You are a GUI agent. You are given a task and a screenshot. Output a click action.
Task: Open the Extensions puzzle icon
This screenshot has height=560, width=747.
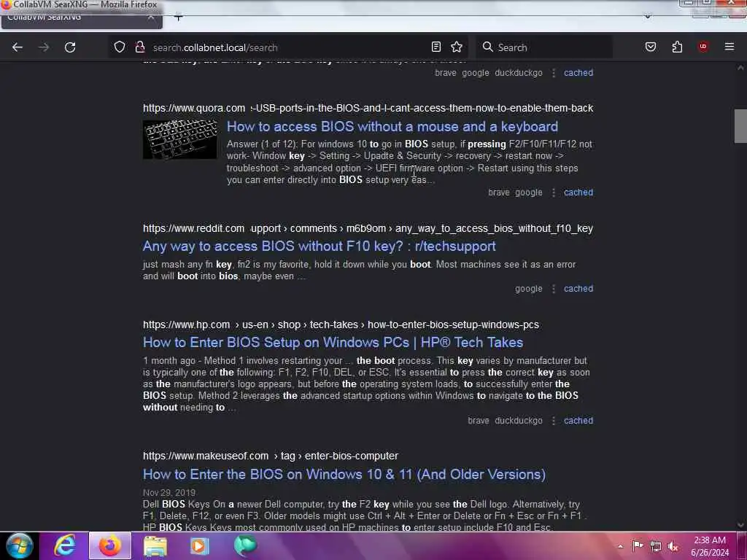[x=677, y=47]
